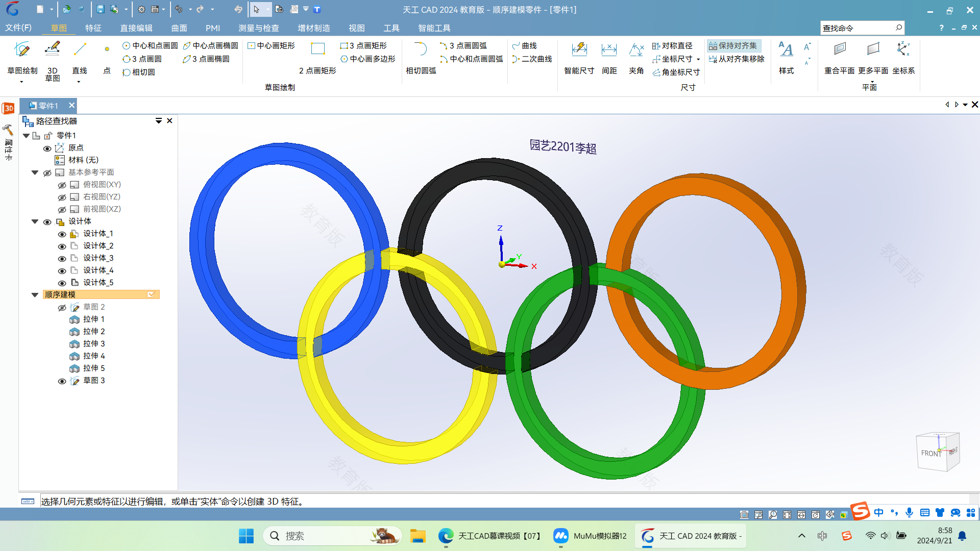Activate 智能尺寸 smart dimension tool

(579, 58)
